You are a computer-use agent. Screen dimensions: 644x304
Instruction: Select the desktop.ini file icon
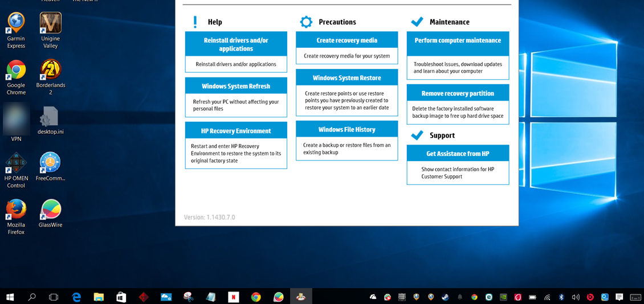point(50,118)
